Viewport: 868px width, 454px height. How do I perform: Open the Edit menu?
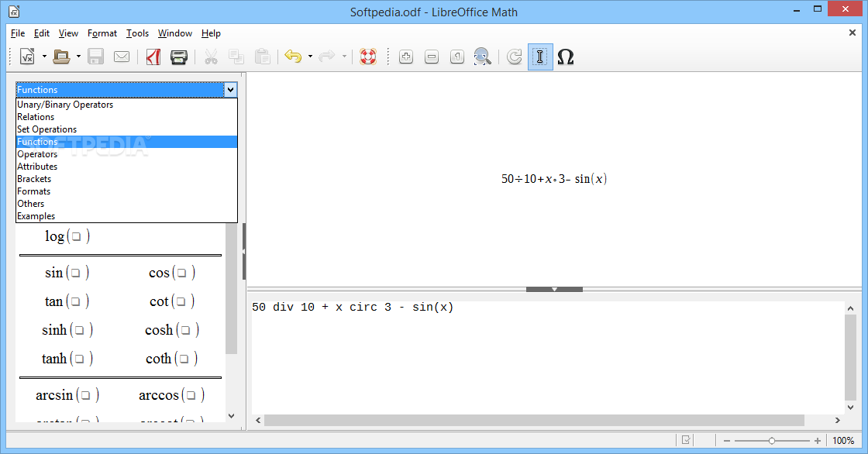point(42,33)
